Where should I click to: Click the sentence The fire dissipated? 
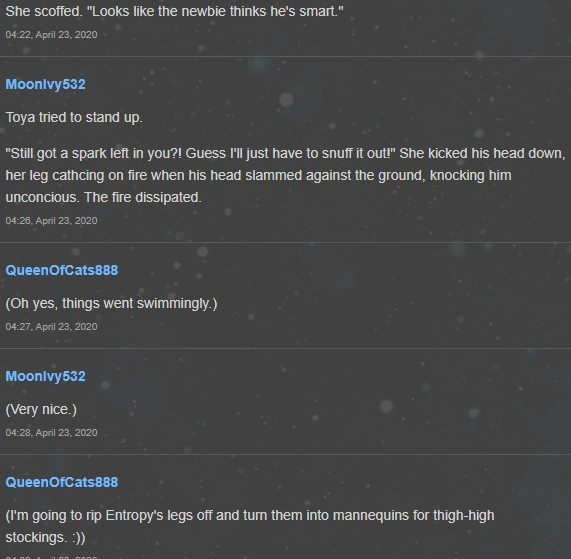tap(143, 197)
